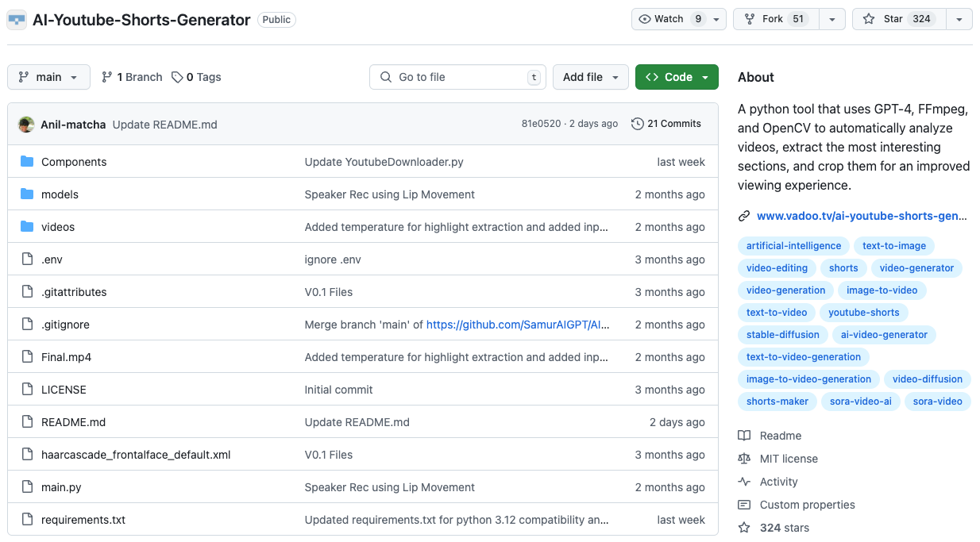Viewport: 980px width, 542px height.
Task: Star the repository with Star button
Action: click(x=900, y=19)
